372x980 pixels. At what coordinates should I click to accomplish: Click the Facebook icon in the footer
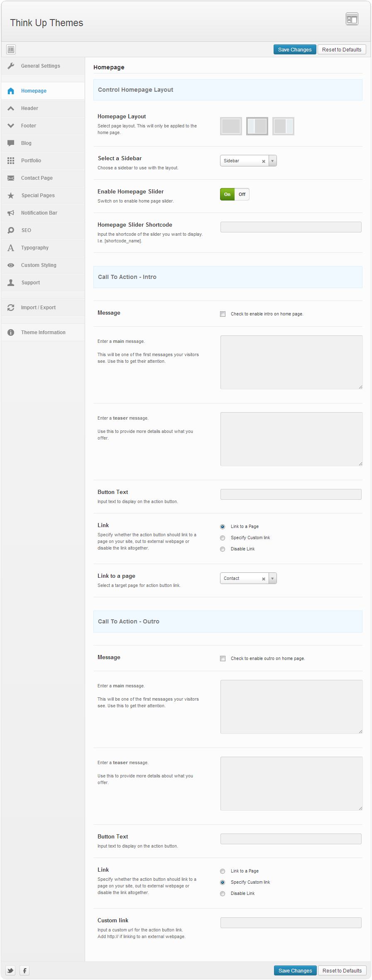tap(24, 970)
